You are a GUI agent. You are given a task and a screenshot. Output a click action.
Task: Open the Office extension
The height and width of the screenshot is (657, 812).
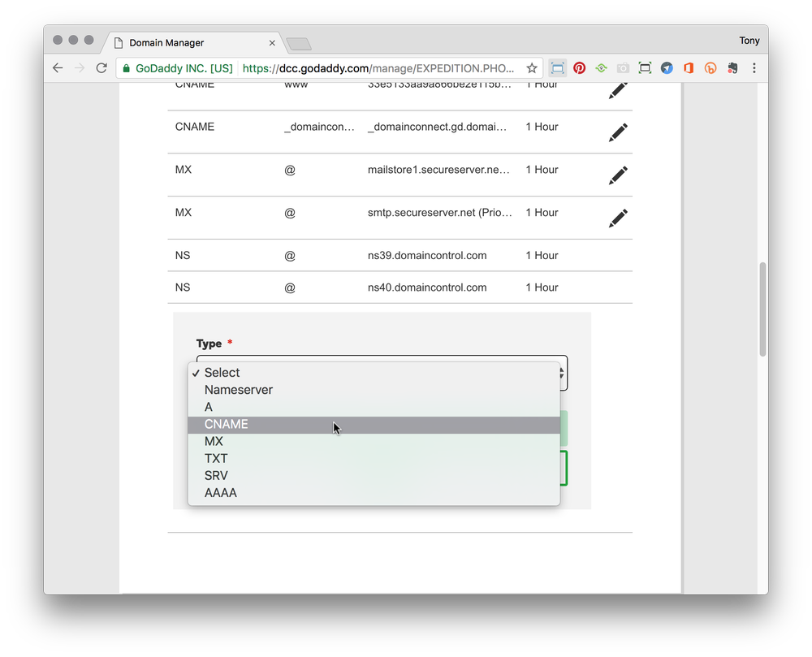[x=689, y=68]
